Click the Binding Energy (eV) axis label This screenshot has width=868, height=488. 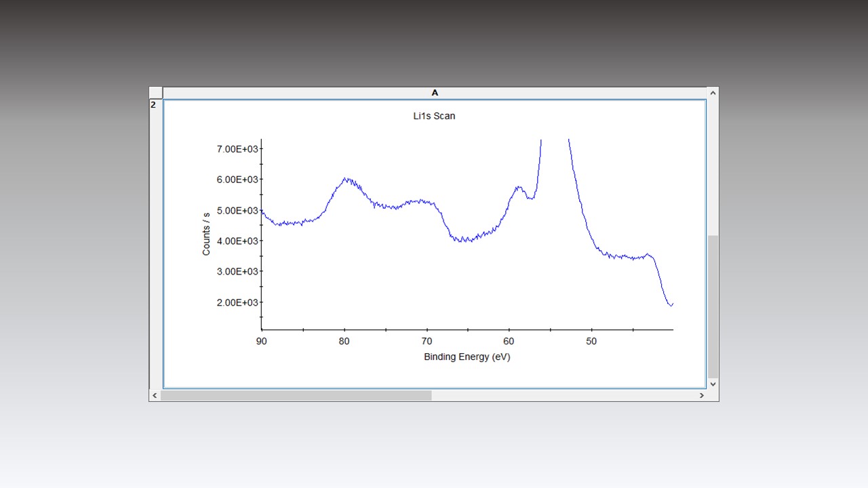click(x=467, y=357)
